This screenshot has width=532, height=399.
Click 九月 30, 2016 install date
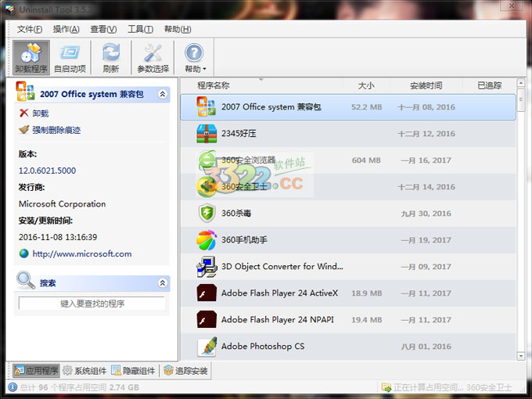tap(426, 214)
